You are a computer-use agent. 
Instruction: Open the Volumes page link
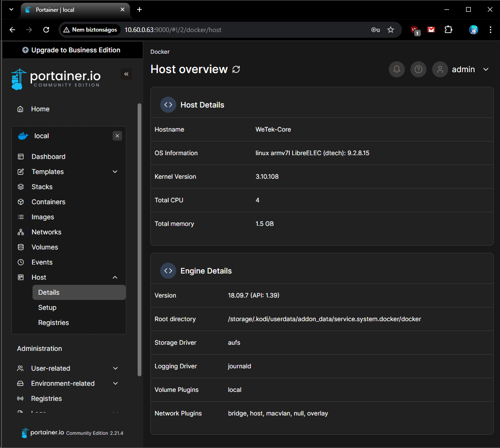click(x=44, y=247)
